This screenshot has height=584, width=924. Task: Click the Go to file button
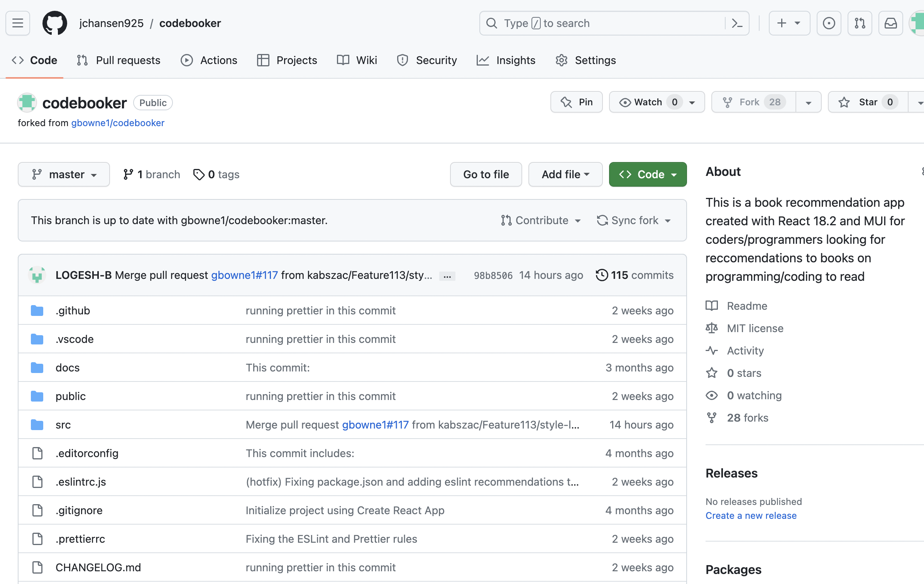pyautogui.click(x=486, y=174)
